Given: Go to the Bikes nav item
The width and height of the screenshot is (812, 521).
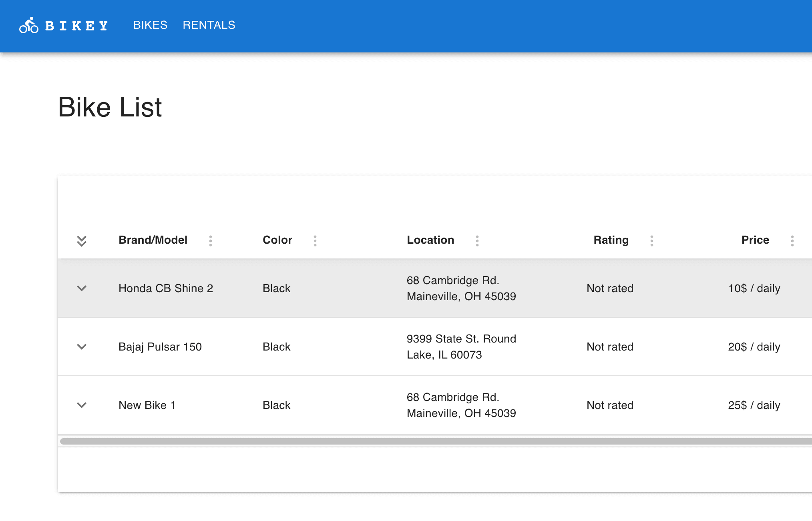Looking at the screenshot, I should [x=150, y=25].
